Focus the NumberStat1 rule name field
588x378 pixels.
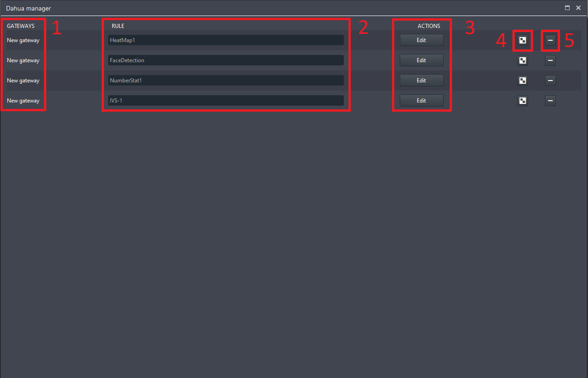[226, 81]
